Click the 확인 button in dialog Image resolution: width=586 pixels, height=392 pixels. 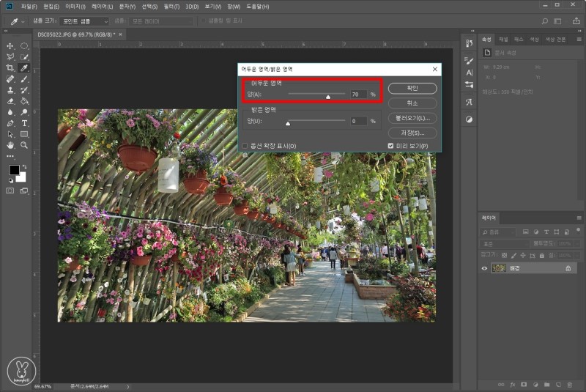point(412,88)
